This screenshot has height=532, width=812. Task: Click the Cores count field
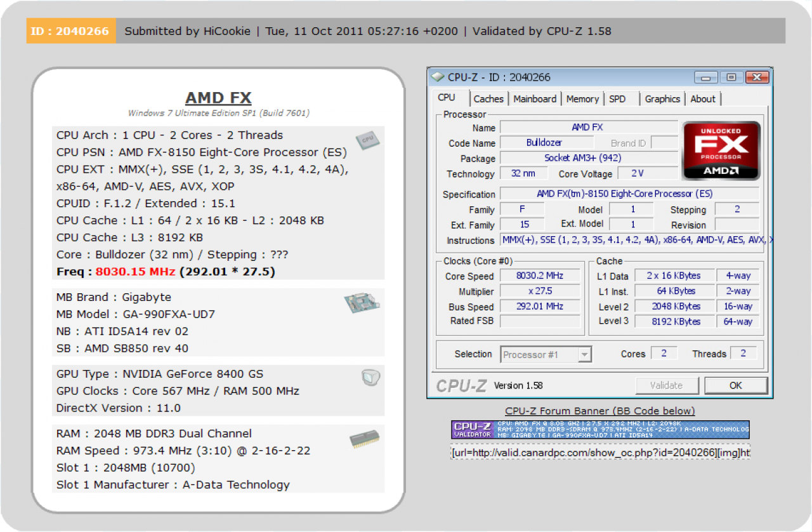click(x=664, y=354)
